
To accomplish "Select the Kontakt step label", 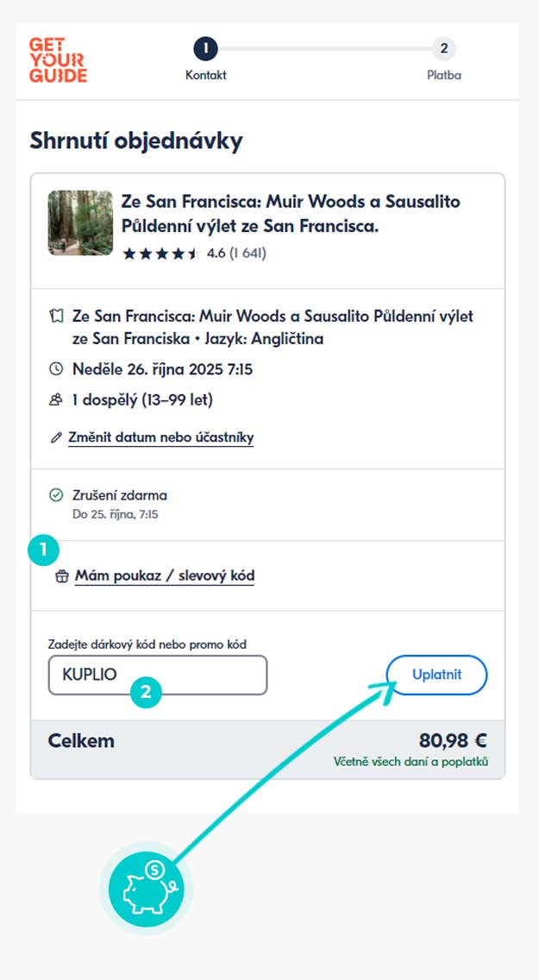I will [x=204, y=75].
